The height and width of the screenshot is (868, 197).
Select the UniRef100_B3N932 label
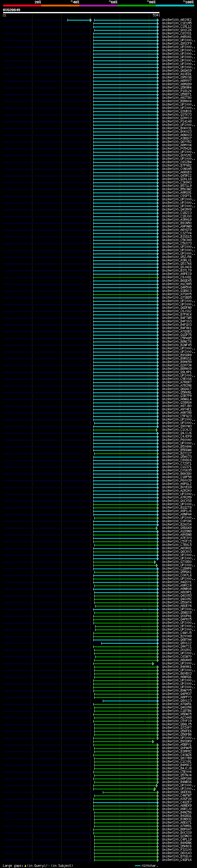click(x=176, y=819)
